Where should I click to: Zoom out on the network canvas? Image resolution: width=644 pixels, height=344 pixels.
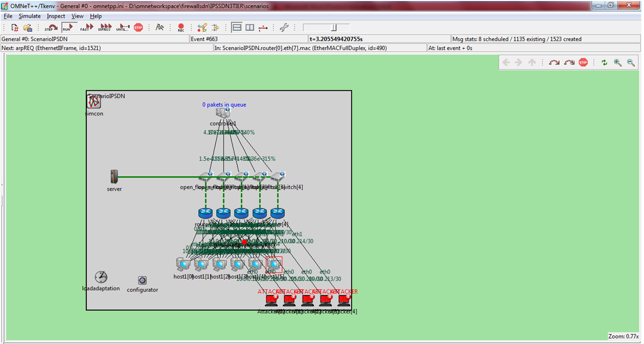(631, 63)
